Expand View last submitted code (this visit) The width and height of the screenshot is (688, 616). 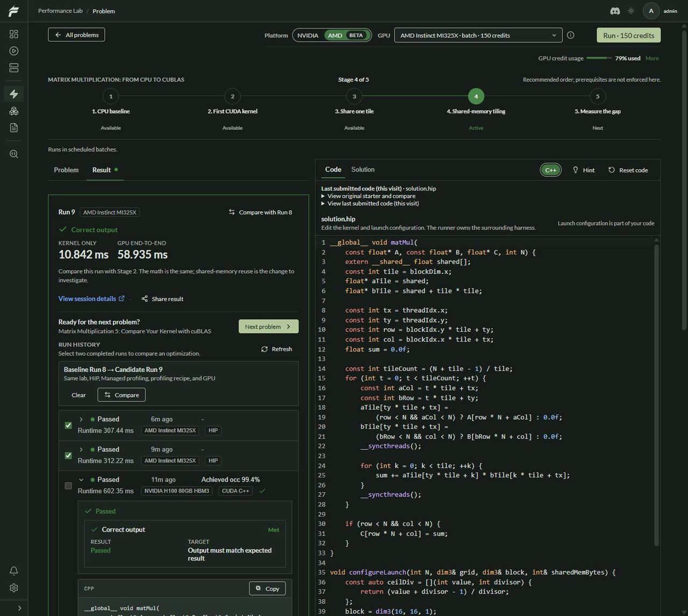pos(370,204)
